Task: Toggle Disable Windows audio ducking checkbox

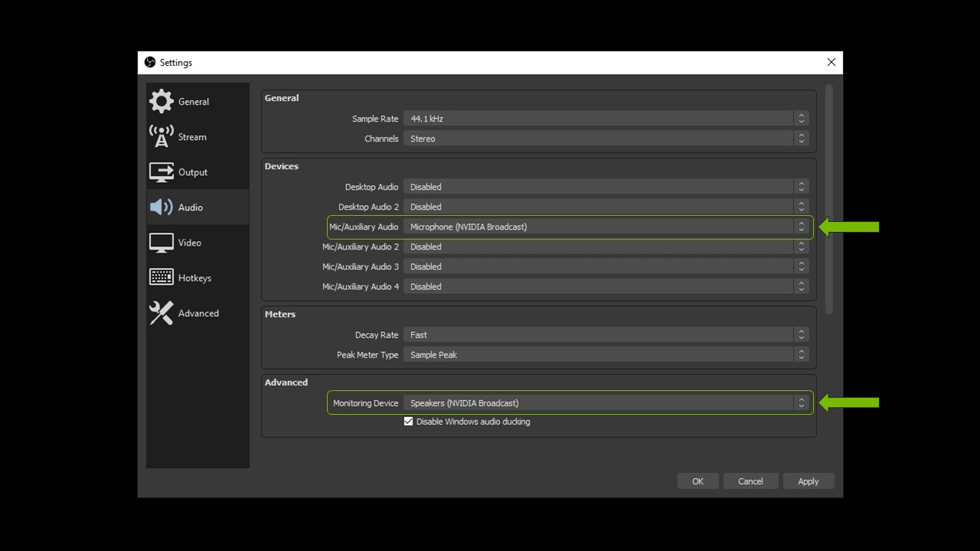Action: tap(409, 422)
